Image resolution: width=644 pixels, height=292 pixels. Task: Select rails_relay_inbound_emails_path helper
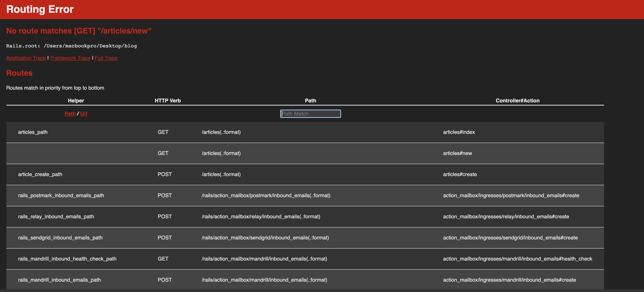pyautogui.click(x=56, y=216)
